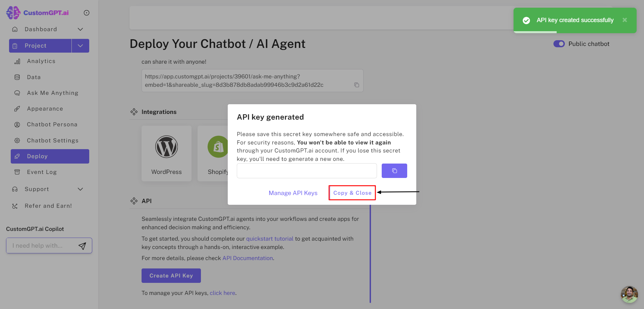Click the CustomGPT.ai brain logo

click(13, 13)
